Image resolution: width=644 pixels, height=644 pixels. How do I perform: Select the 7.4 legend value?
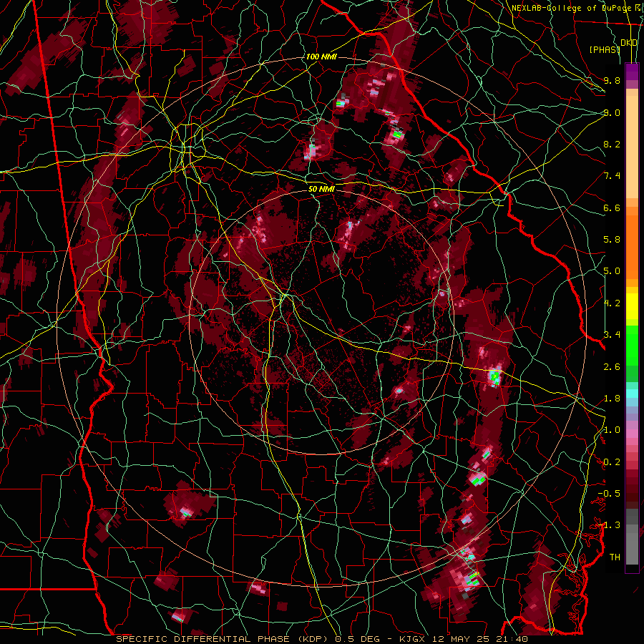pyautogui.click(x=612, y=176)
